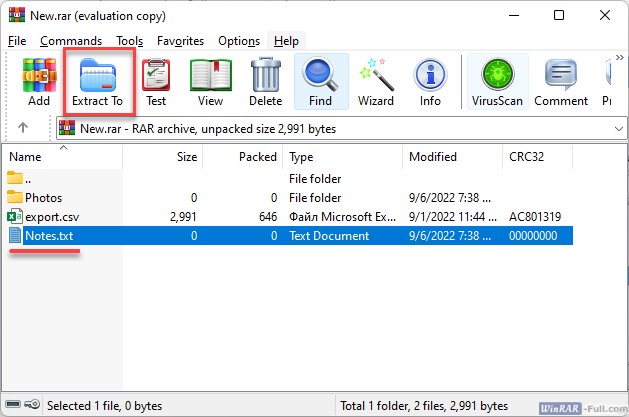Run Test on the archive

coord(156,82)
